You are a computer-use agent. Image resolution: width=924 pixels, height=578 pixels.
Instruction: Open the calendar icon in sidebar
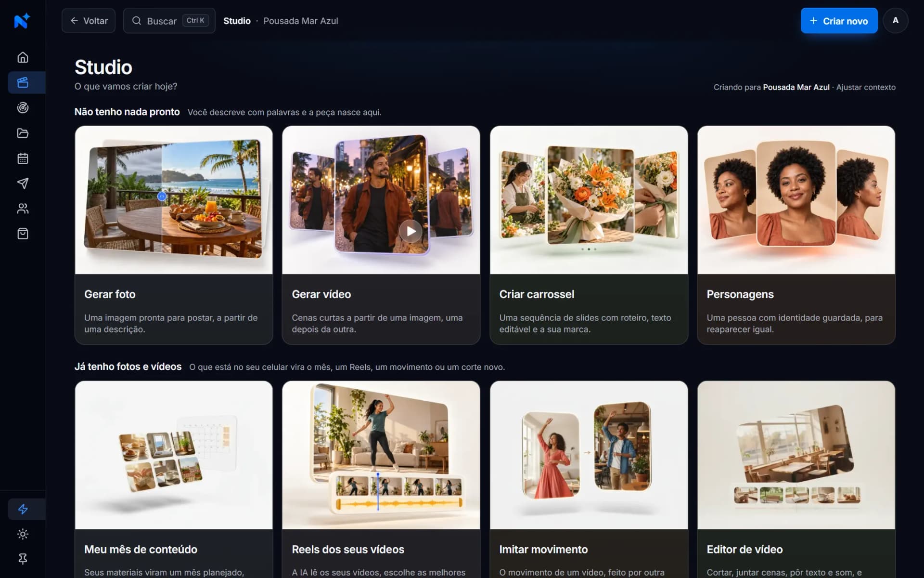click(x=23, y=158)
